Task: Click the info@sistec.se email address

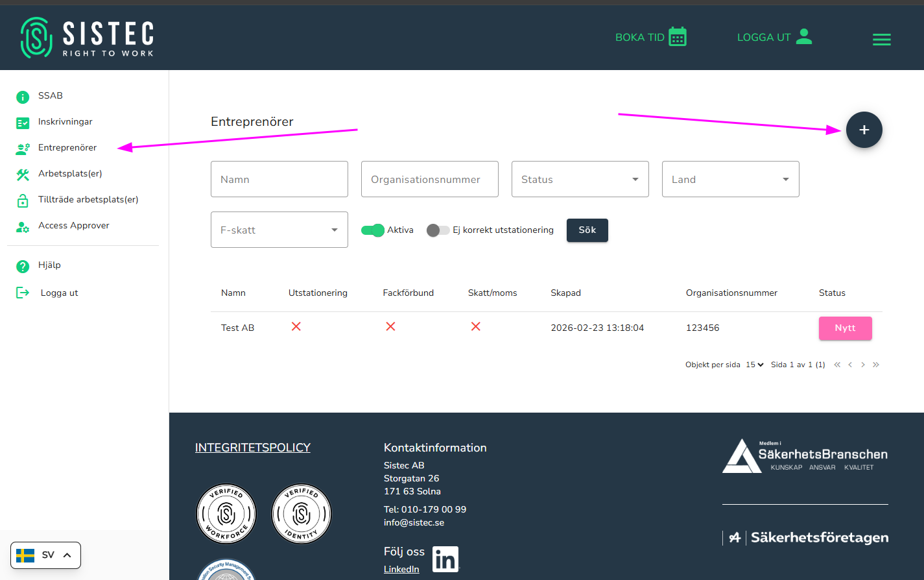Action: point(414,523)
